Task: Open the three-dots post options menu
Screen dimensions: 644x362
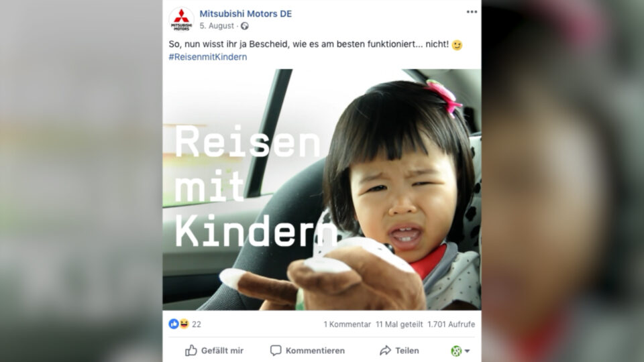Action: [x=472, y=12]
